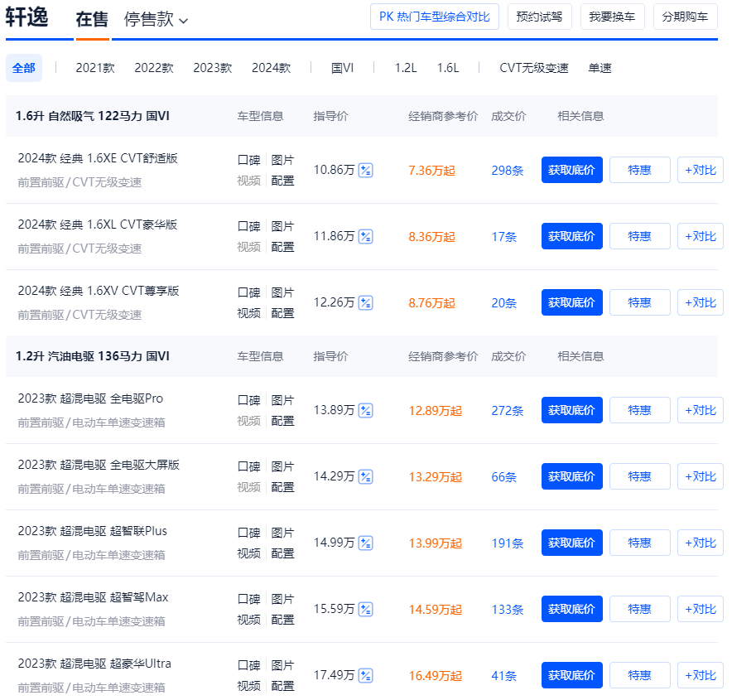Open 298条 transaction prices
This screenshot has width=732, height=700.
pos(508,171)
